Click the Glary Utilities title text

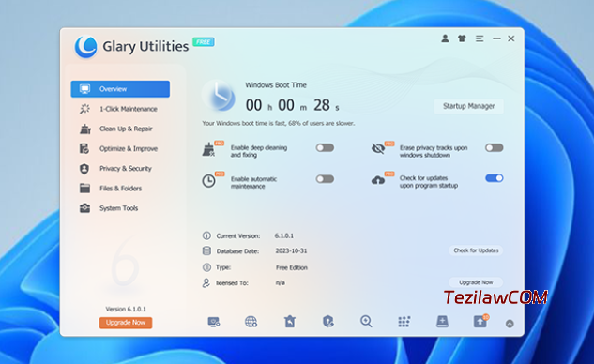145,46
